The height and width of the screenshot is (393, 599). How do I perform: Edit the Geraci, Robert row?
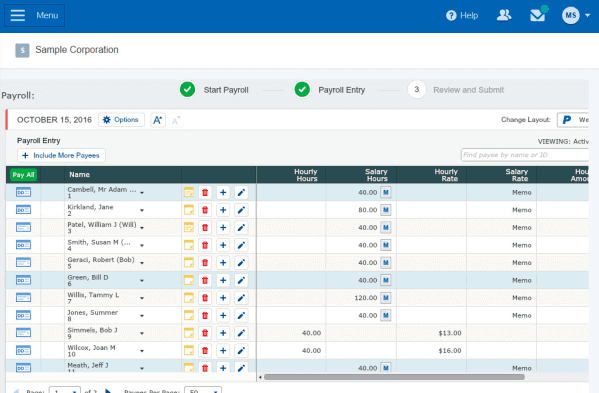(x=241, y=263)
